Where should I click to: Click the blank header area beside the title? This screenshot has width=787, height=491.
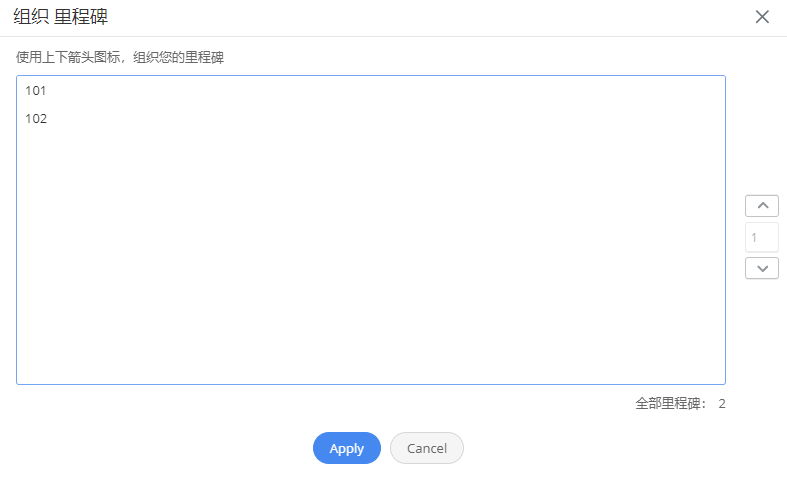pos(427,17)
